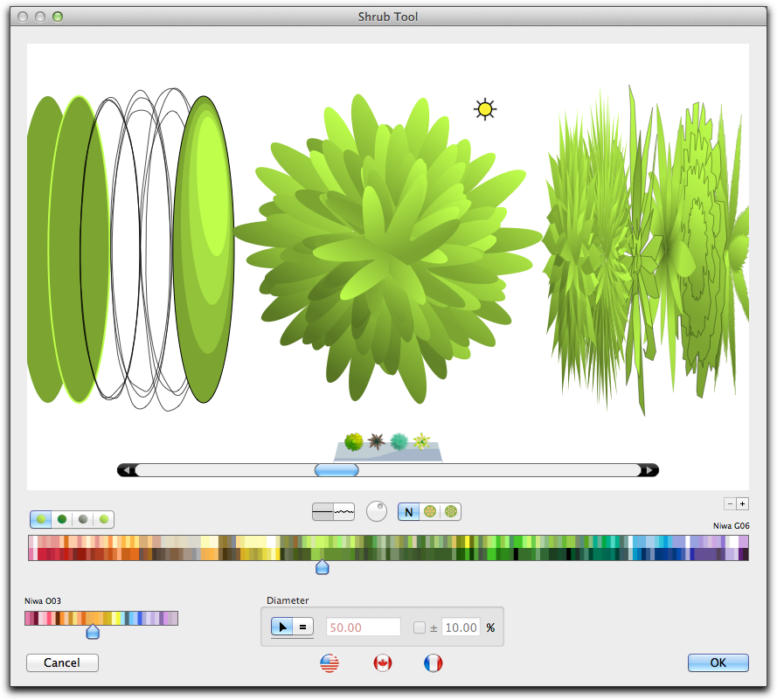
Task: Click the light direction rotation knob
Action: pyautogui.click(x=376, y=511)
